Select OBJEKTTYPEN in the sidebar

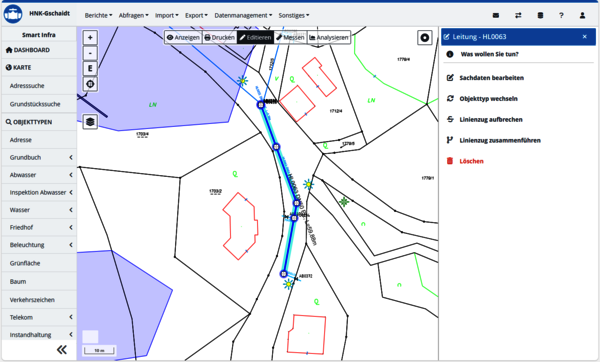[39, 122]
